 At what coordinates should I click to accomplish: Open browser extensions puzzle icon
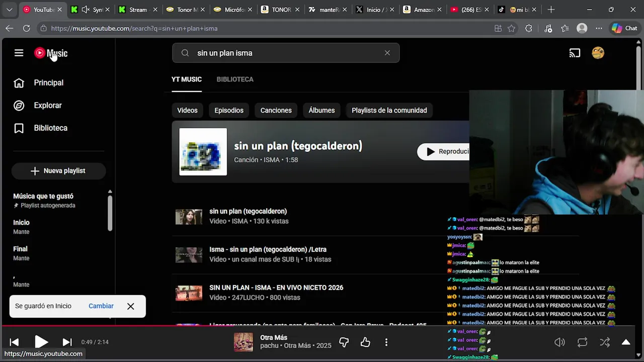(x=528, y=29)
